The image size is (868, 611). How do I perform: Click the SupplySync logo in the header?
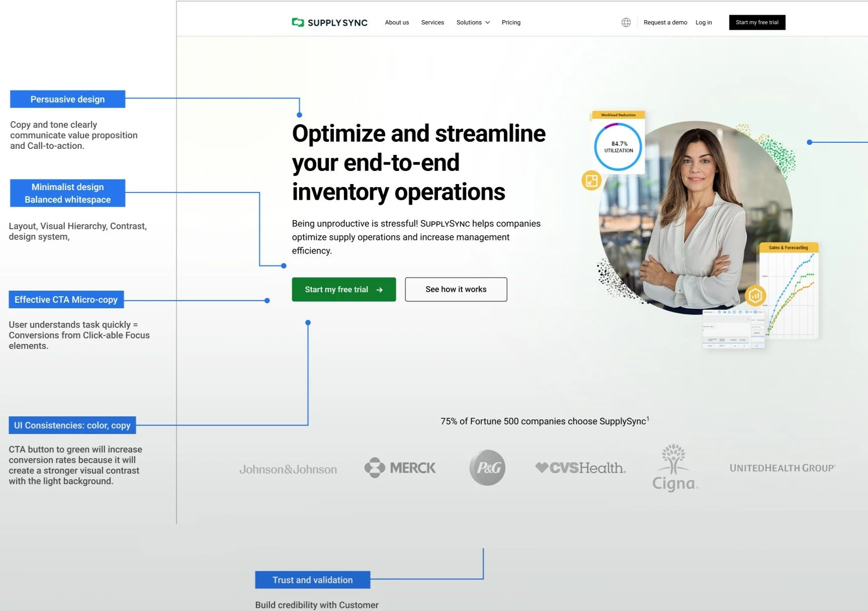tap(330, 23)
